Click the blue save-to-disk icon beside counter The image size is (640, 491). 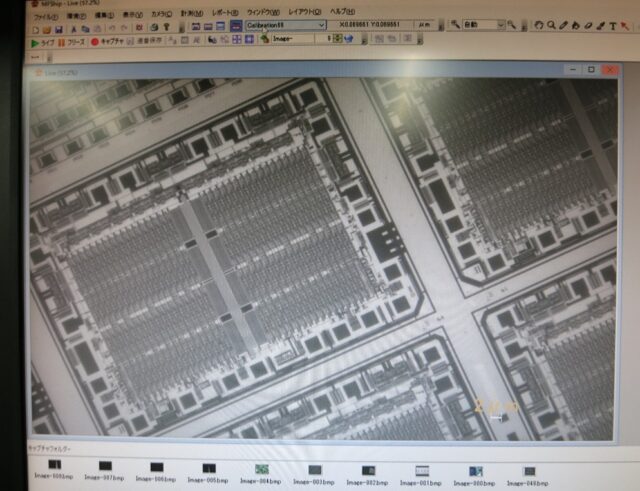coord(349,38)
